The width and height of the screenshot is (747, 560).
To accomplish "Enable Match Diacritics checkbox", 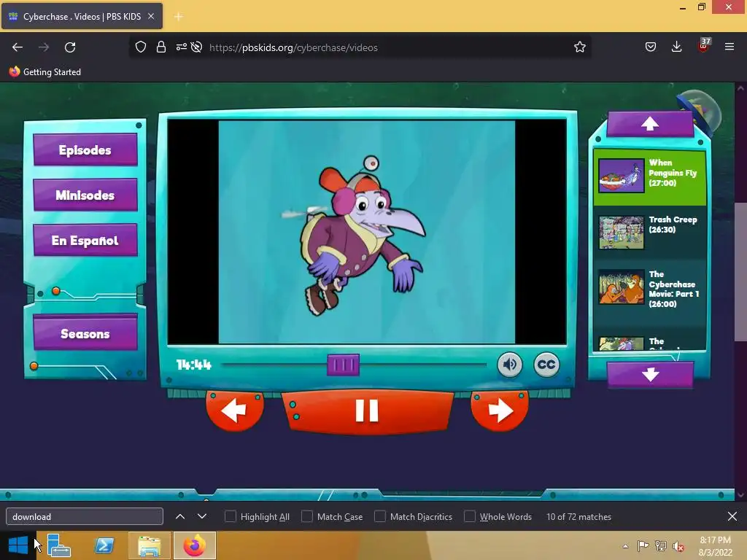I will coord(379,517).
